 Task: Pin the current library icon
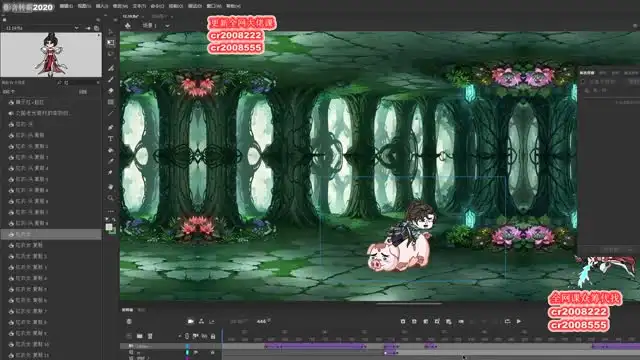[x=88, y=28]
